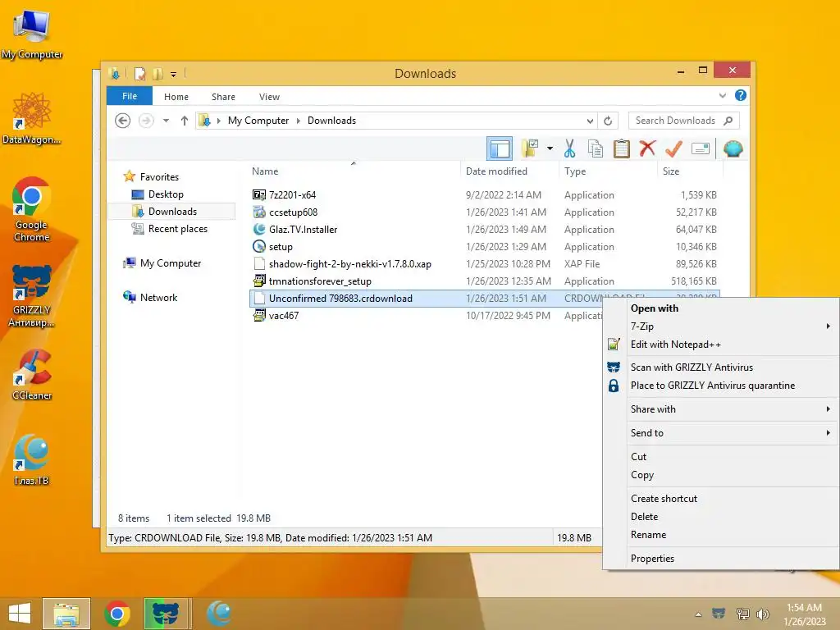Select Desktop under Favorites
The height and width of the screenshot is (630, 840).
pyautogui.click(x=166, y=194)
